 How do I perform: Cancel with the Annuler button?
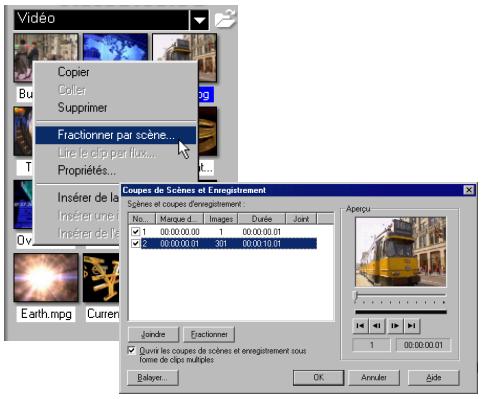coord(374,377)
